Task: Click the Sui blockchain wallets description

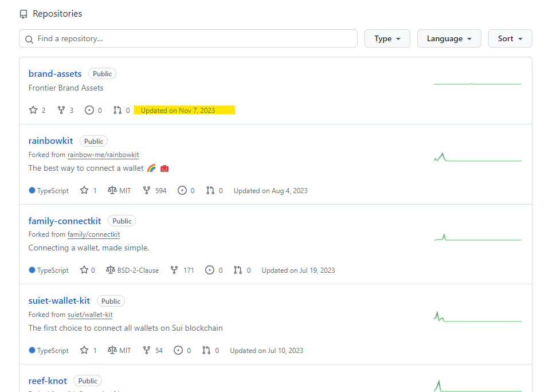Action: (x=126, y=328)
